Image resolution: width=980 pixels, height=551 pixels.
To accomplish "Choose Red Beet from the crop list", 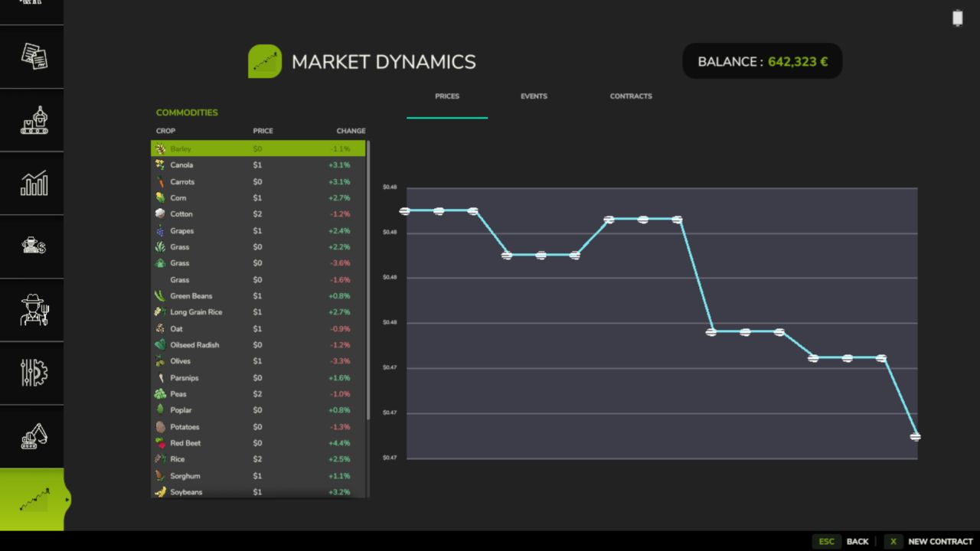I will click(x=258, y=443).
